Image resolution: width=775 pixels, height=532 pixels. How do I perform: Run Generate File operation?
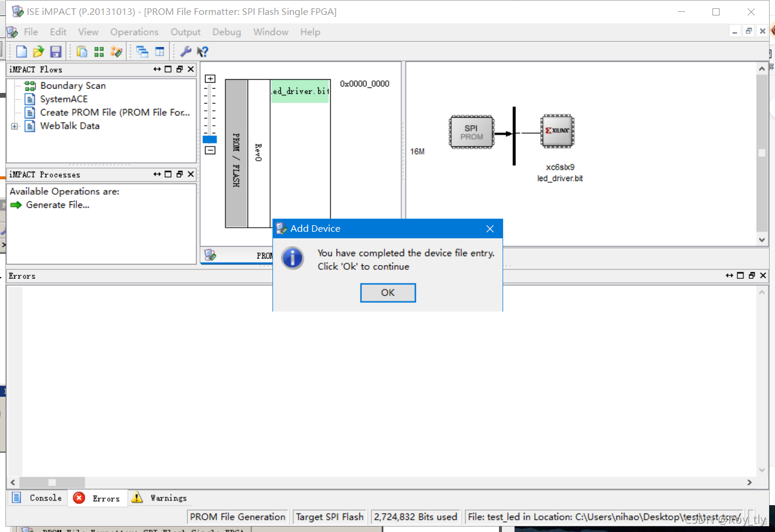tap(57, 205)
